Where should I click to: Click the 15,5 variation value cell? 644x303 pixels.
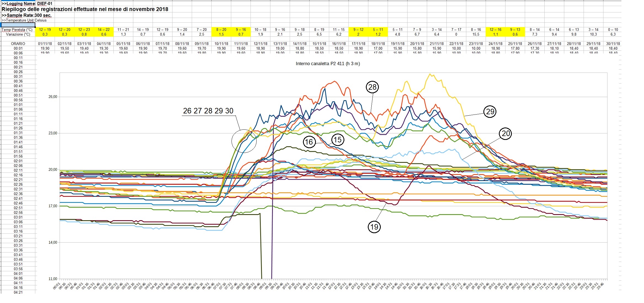coord(476,34)
